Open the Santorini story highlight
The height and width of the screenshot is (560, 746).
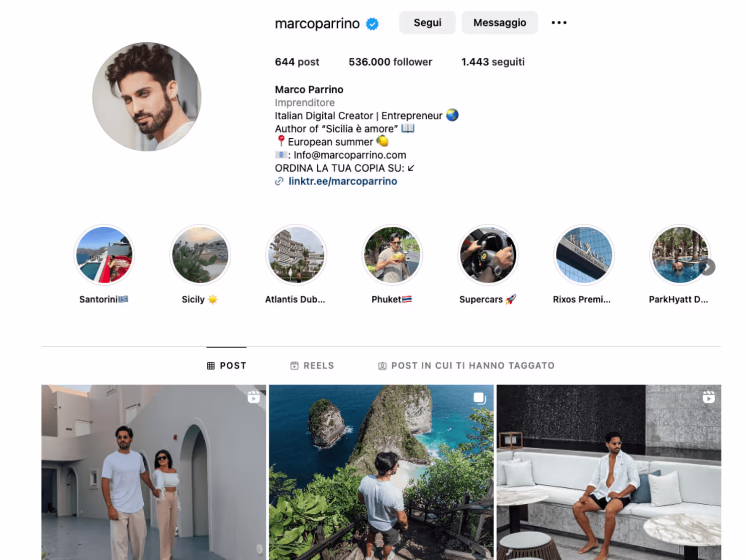[x=104, y=255]
